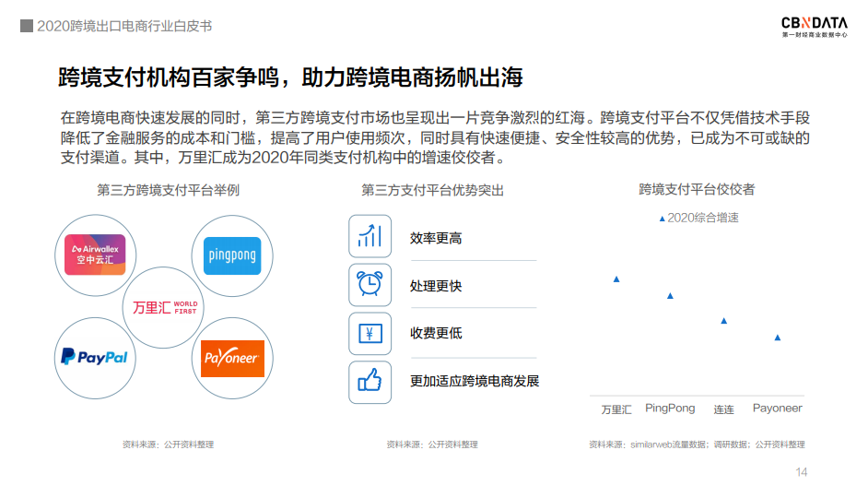
Task: Select the alarm clock icon
Action: point(369,285)
